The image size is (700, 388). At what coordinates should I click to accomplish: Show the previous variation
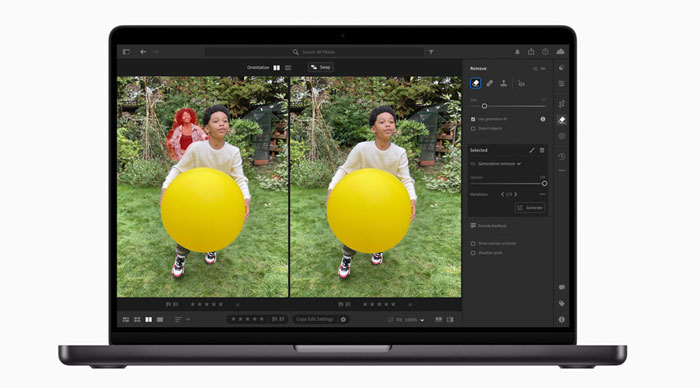point(502,195)
